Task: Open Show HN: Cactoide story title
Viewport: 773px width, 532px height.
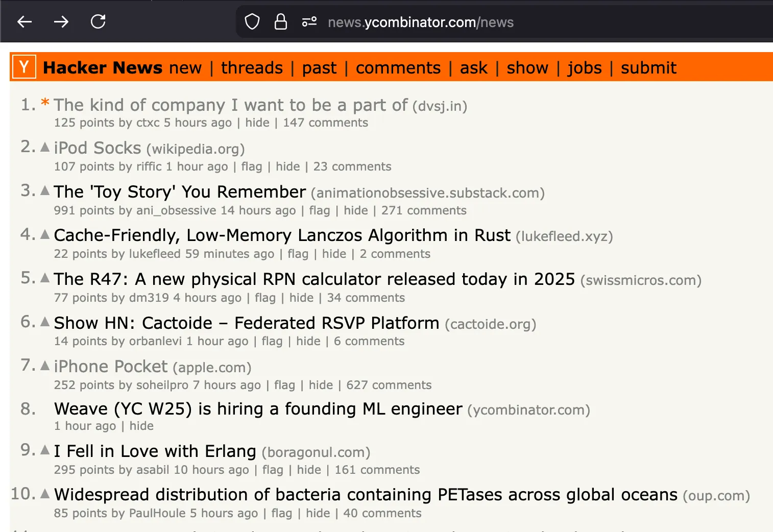Action: coord(247,323)
